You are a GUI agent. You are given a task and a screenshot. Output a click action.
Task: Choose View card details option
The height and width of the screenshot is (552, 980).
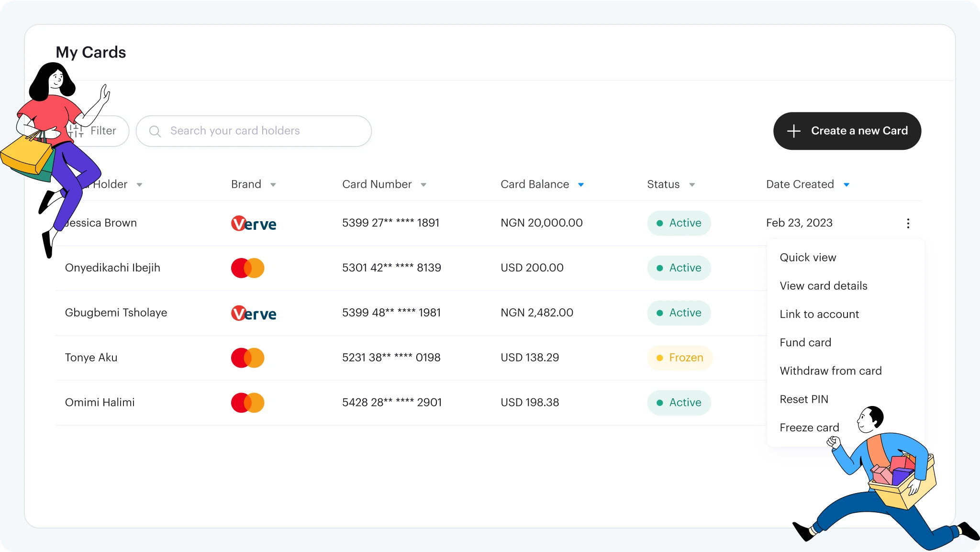pyautogui.click(x=823, y=286)
